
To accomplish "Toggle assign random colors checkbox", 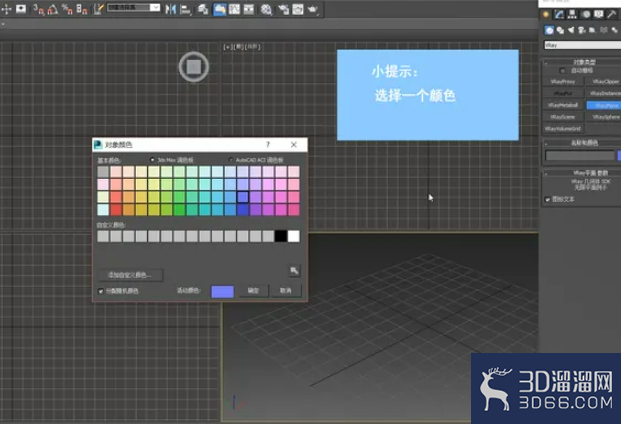I will pyautogui.click(x=101, y=291).
